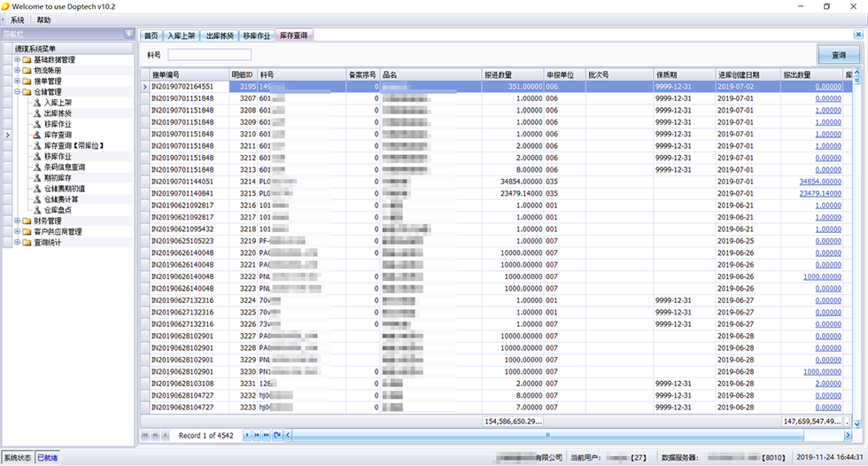Expand the 财务管理 tree node

tap(17, 221)
